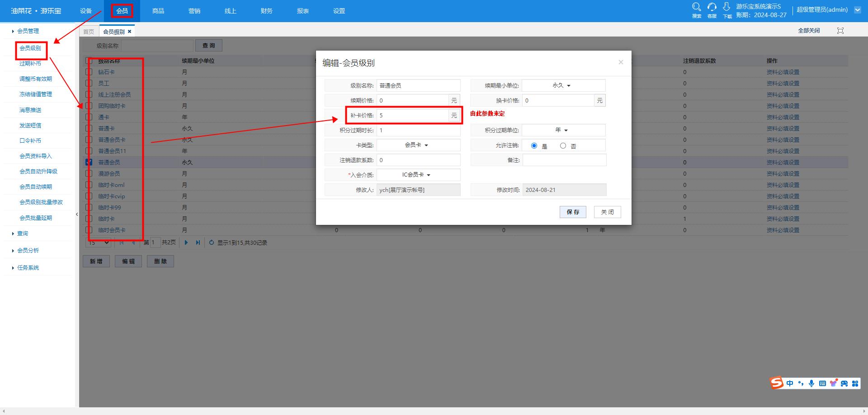
Task: Open 商品 top menu
Action: pos(158,11)
